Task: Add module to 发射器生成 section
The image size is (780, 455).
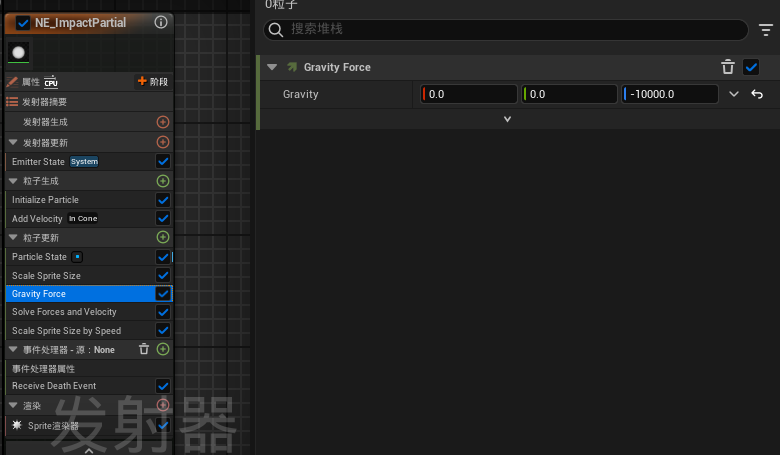Action: click(163, 122)
